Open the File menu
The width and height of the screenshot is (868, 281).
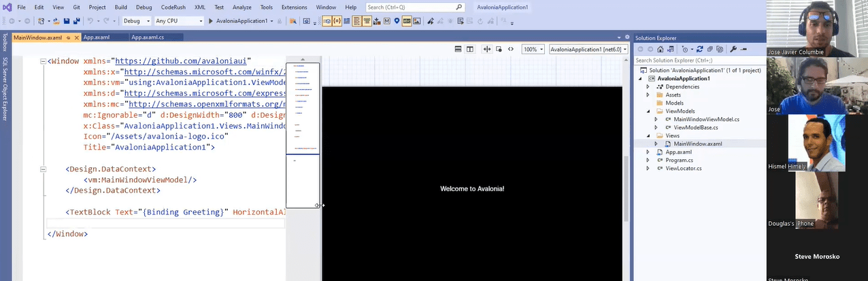pos(21,7)
